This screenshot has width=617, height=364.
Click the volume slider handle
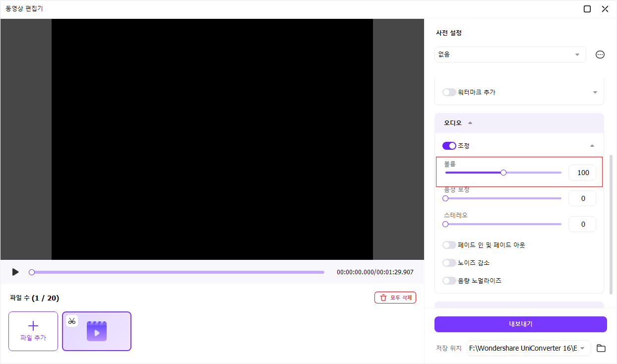tap(503, 173)
